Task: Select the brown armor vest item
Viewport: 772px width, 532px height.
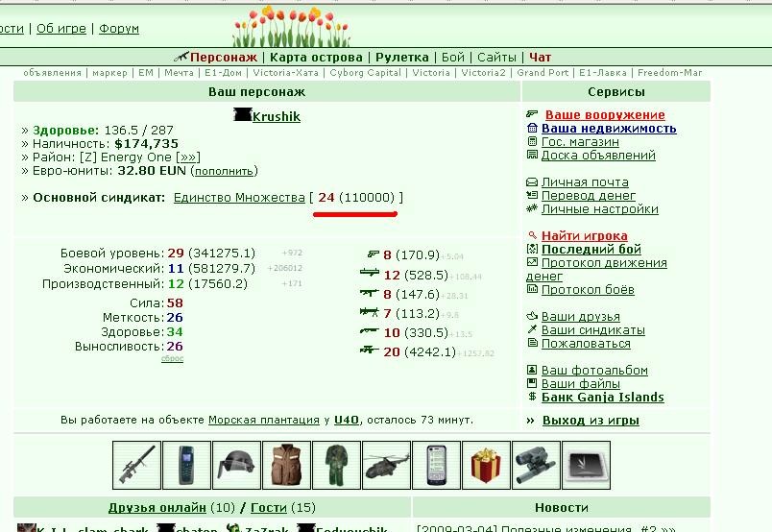Action: (x=286, y=466)
